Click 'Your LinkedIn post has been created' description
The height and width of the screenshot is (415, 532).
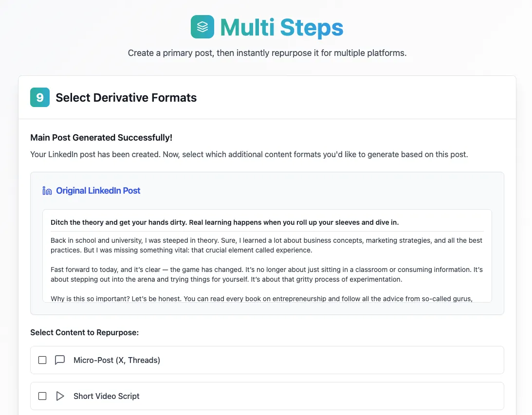pyautogui.click(x=249, y=155)
